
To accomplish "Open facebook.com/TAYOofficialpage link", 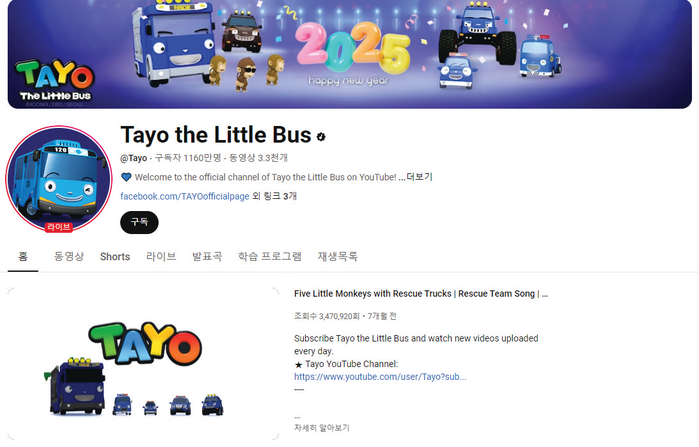I will pyautogui.click(x=185, y=196).
